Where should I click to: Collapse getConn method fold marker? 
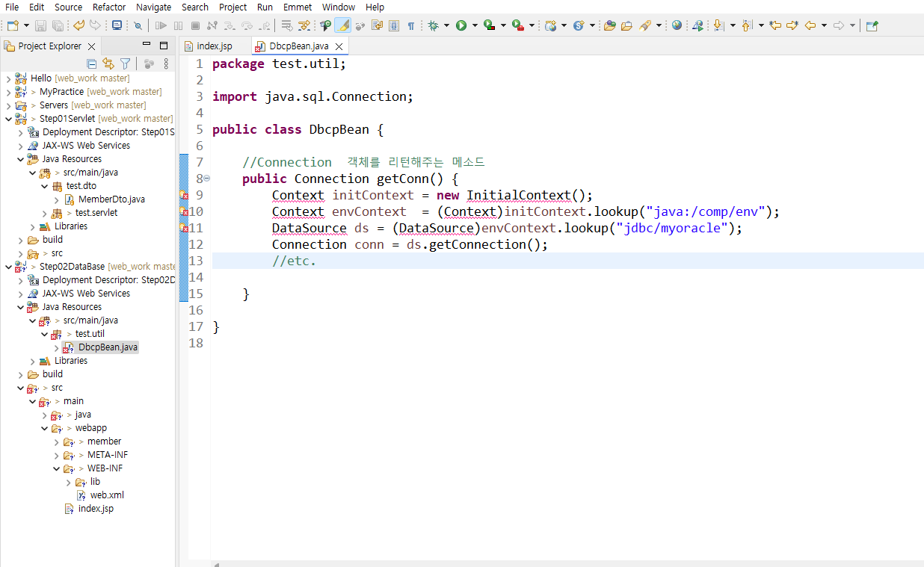tap(206, 179)
